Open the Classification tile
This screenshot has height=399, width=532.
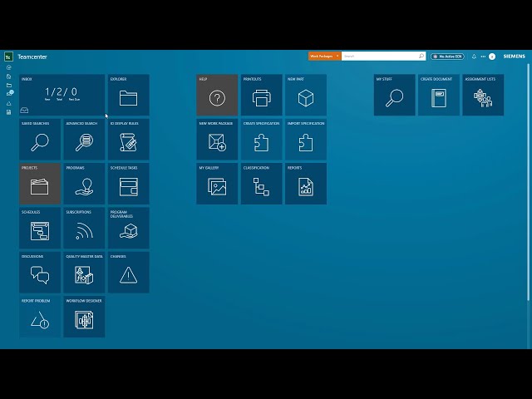coord(262,184)
